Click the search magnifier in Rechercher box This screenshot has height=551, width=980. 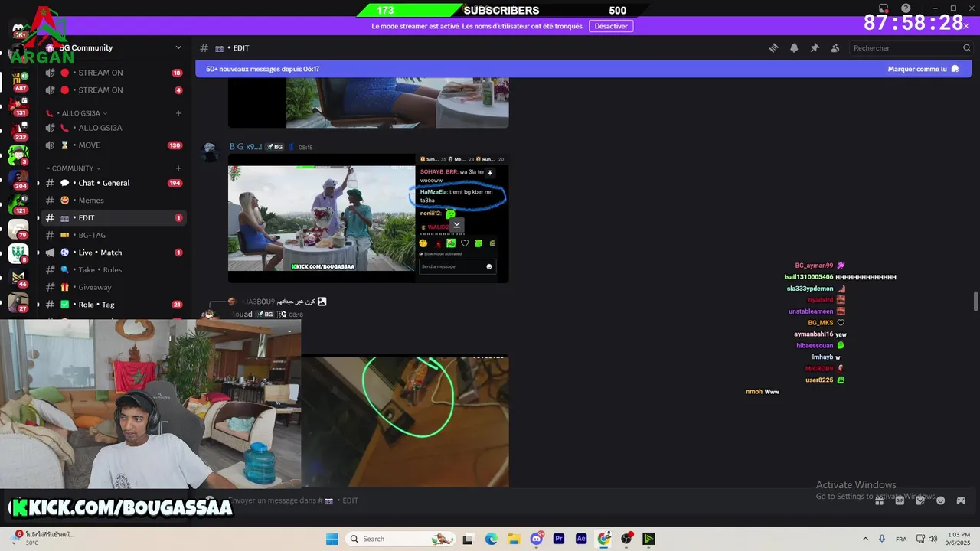(966, 48)
